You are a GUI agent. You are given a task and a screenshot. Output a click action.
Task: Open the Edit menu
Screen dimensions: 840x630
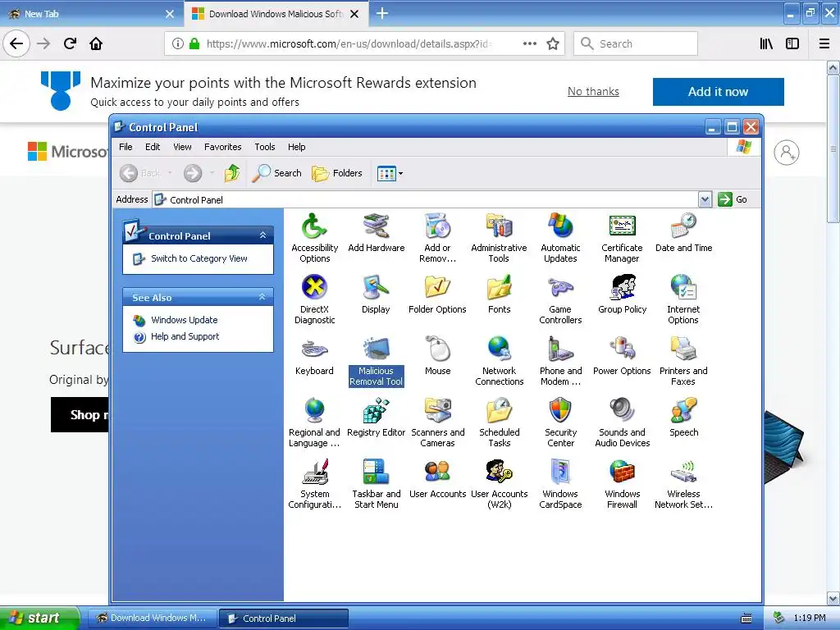click(x=153, y=147)
